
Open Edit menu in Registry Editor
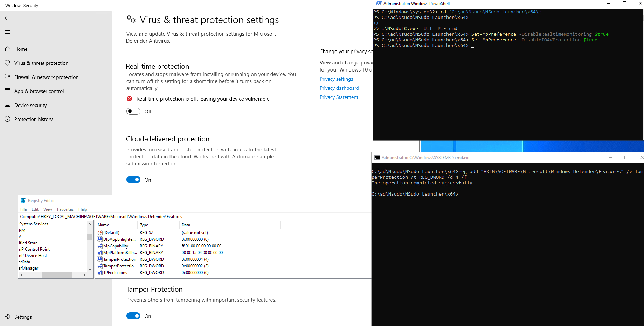pos(35,209)
